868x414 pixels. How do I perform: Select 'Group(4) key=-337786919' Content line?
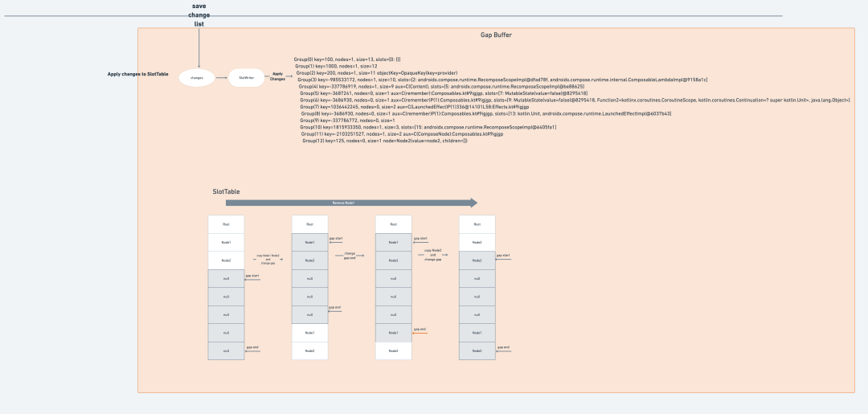[442, 86]
